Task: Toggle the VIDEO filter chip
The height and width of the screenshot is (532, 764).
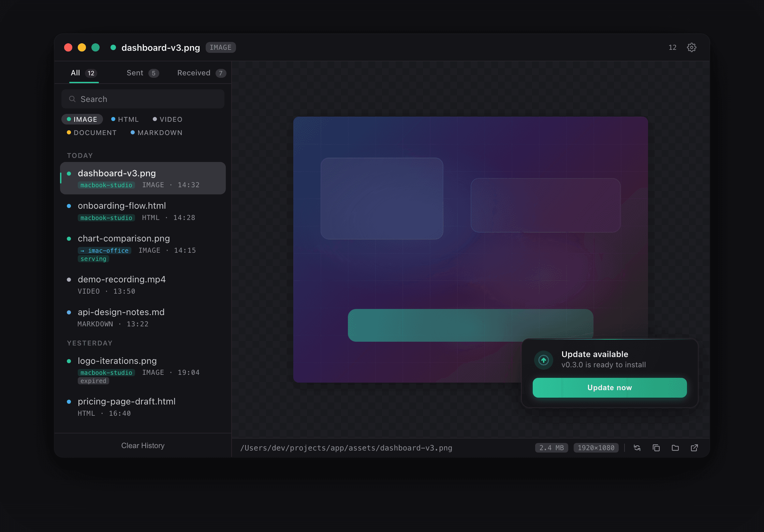Action: pyautogui.click(x=167, y=119)
